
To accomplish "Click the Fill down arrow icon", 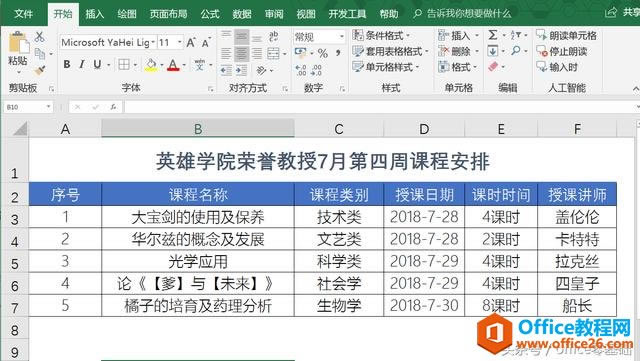I will pyautogui.click(x=493, y=51).
